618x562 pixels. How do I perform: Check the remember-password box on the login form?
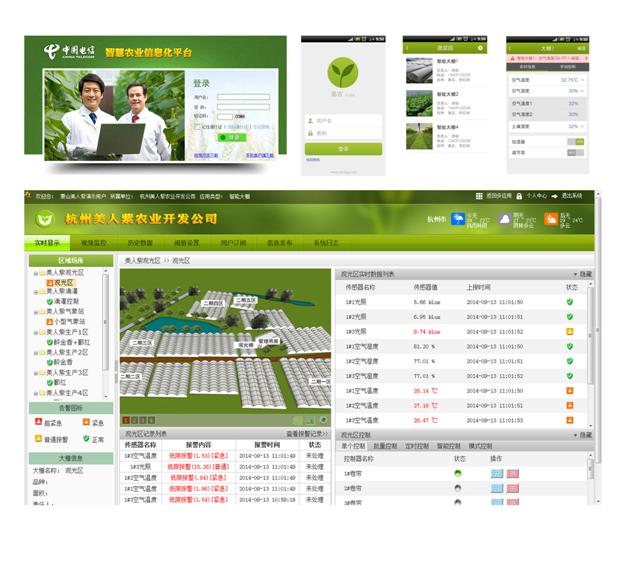[x=198, y=126]
